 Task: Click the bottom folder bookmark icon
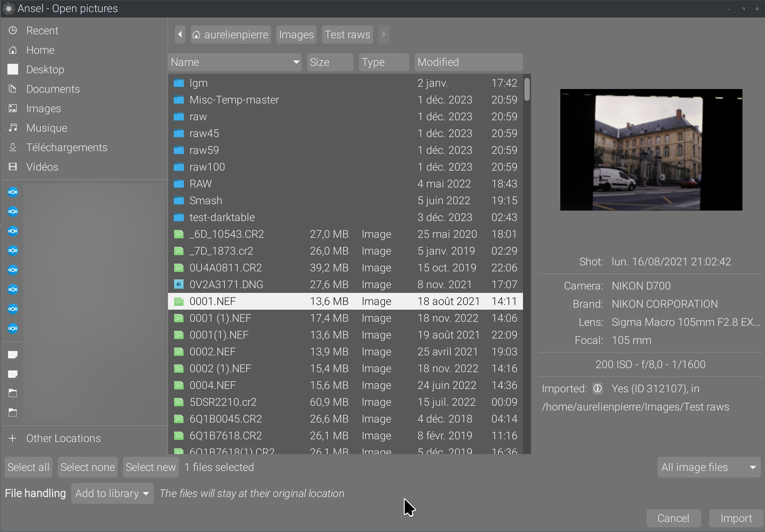[x=13, y=413]
